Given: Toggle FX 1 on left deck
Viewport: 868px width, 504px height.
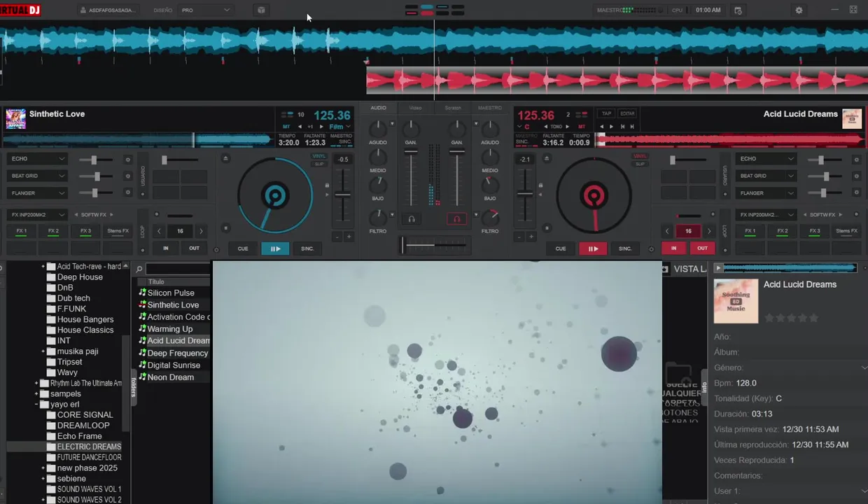Looking at the screenshot, I should 22,231.
